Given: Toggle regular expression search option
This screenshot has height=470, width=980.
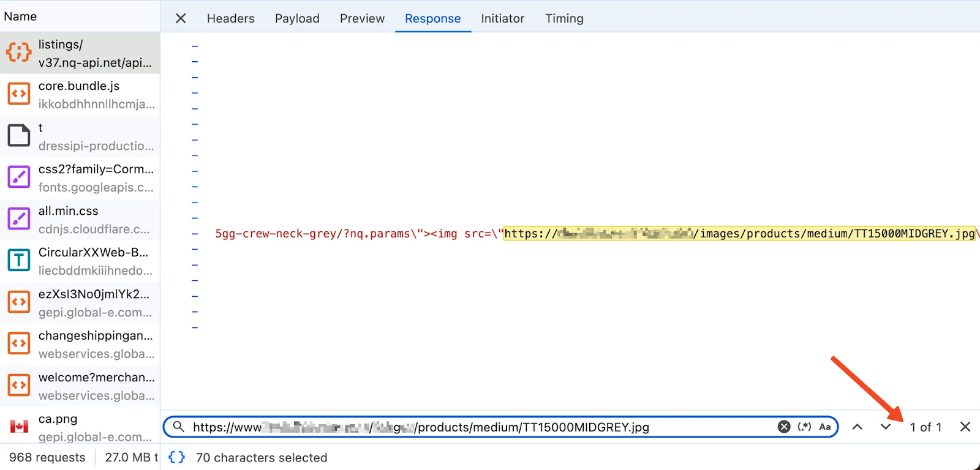Looking at the screenshot, I should 804,427.
